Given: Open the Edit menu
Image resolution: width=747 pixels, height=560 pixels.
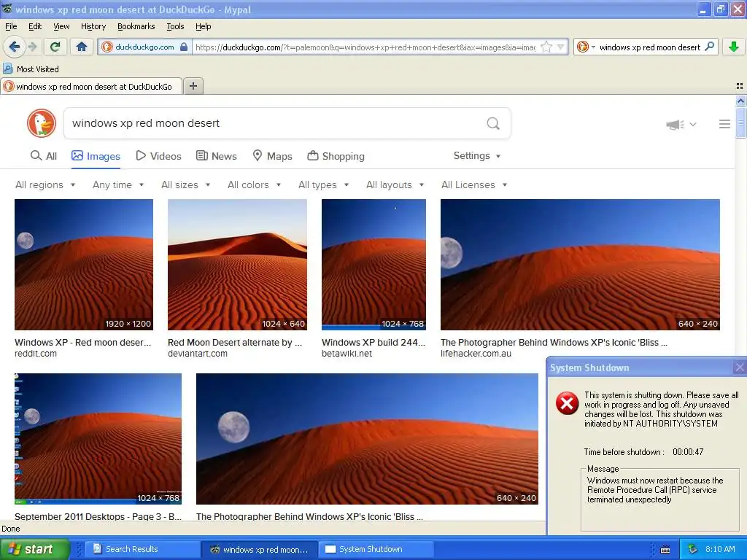Looking at the screenshot, I should [x=35, y=26].
